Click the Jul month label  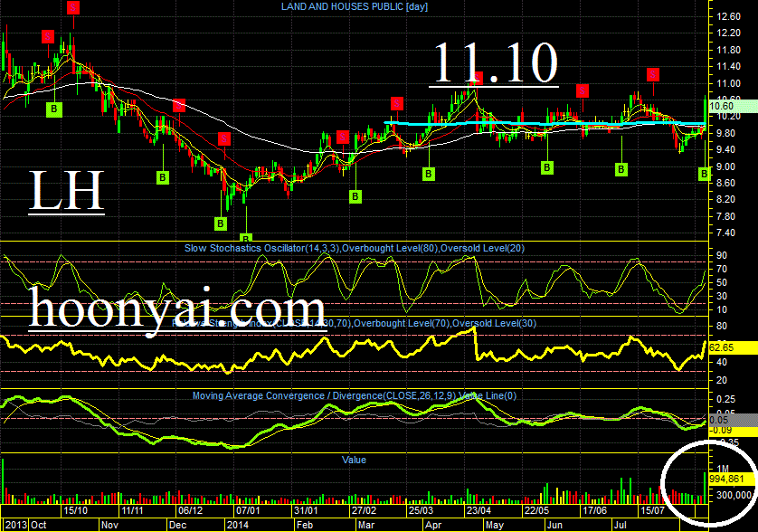coord(620,525)
